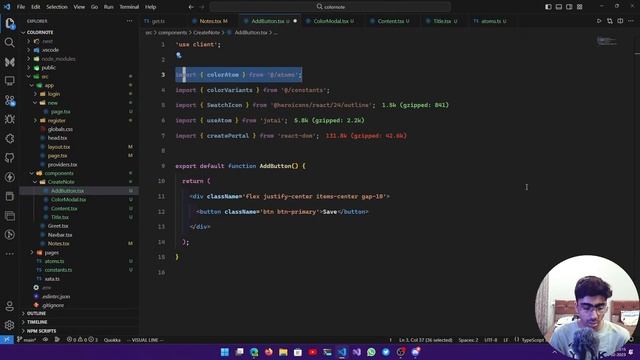
Task: Click the compare changes icon in editor toolbar
Action: [609, 21]
